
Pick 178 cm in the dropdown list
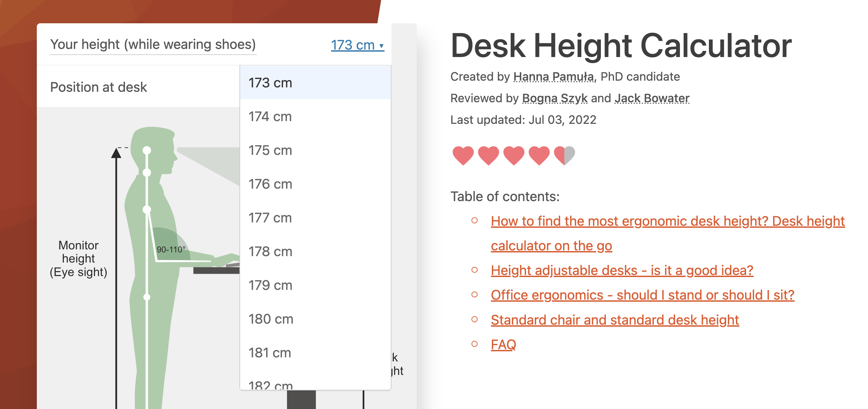[x=270, y=252]
